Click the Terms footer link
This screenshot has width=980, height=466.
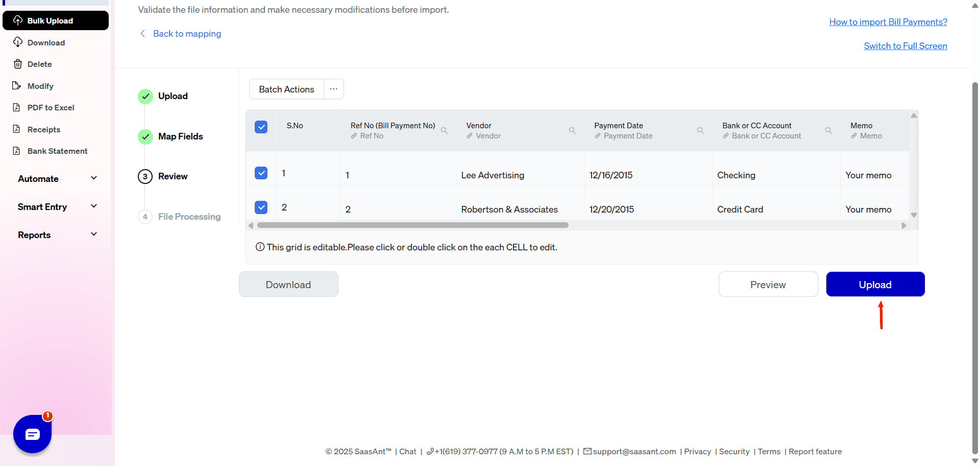pyautogui.click(x=769, y=451)
